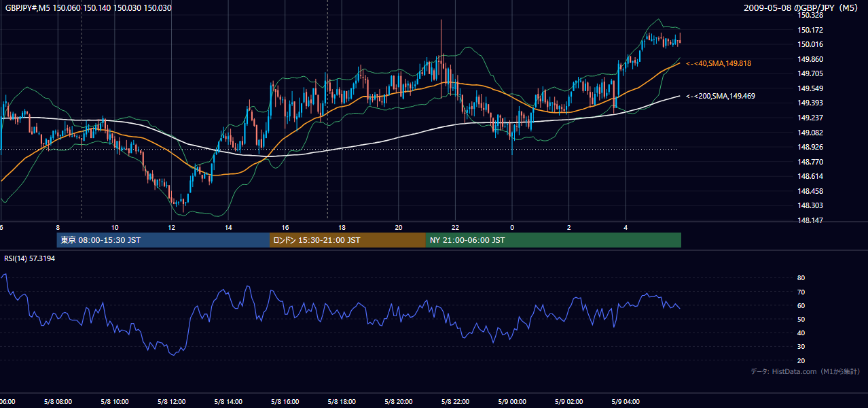
Task: Select the 40 SMA 149.818 orange label
Action: point(719,63)
